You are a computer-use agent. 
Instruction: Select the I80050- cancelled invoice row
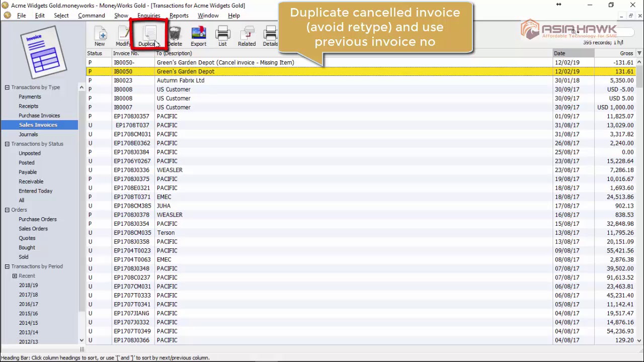[x=360, y=62]
